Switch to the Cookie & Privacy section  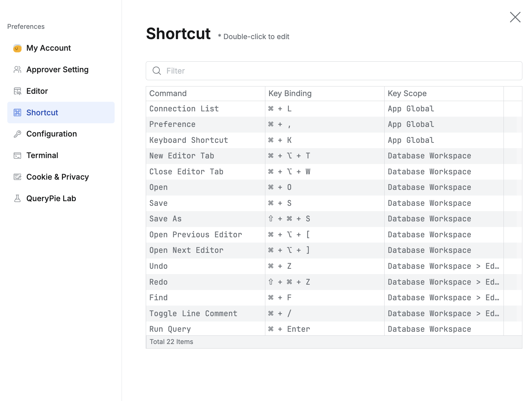pyautogui.click(x=57, y=177)
